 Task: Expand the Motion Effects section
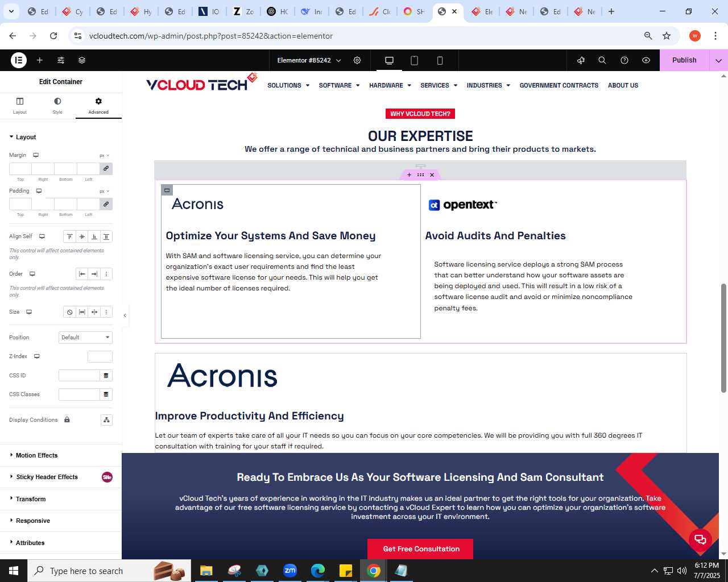(x=61, y=455)
